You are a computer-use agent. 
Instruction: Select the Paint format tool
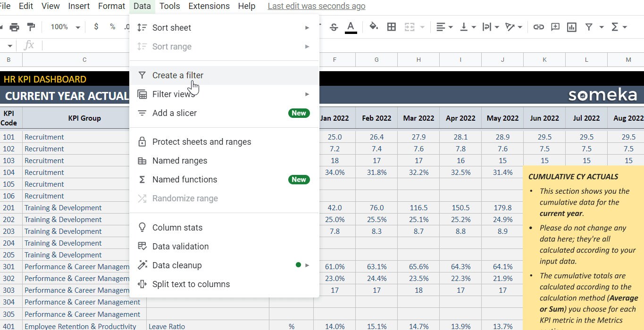click(31, 27)
